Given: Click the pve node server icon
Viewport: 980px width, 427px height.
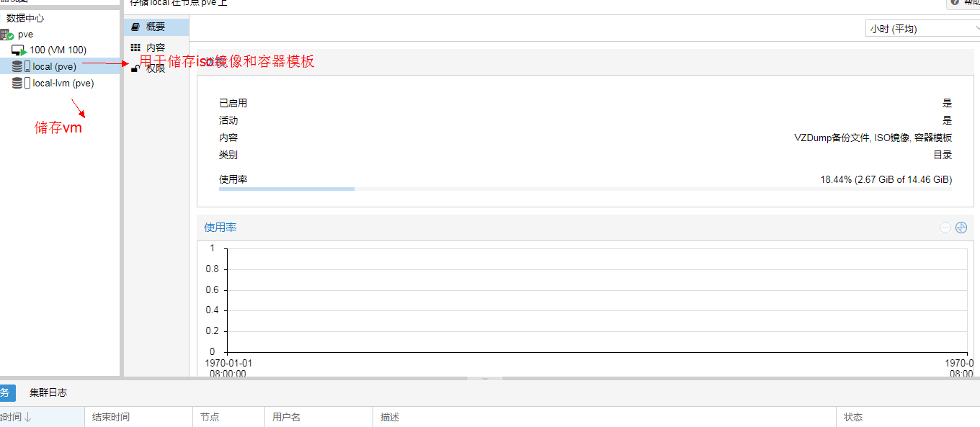Looking at the screenshot, I should [x=7, y=35].
